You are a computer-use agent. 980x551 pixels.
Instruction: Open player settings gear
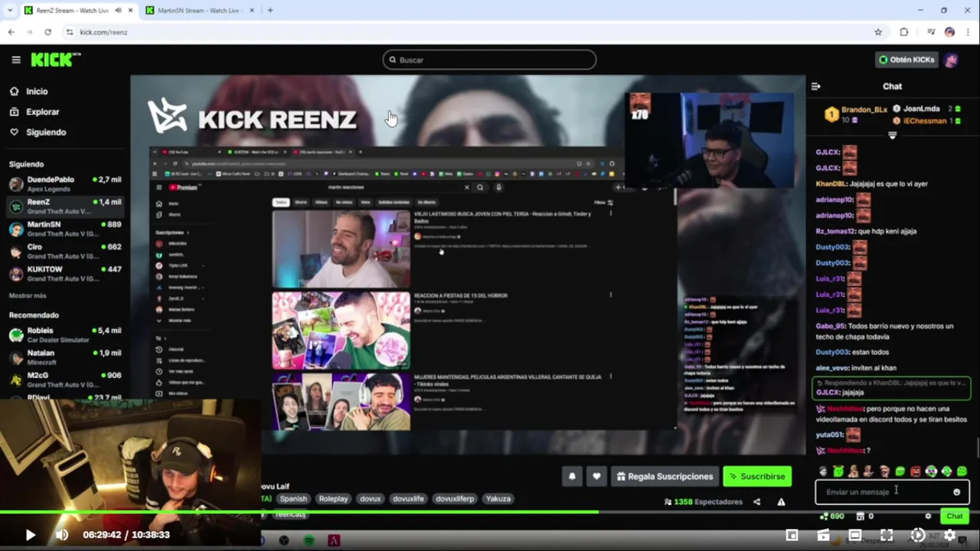pyautogui.click(x=949, y=535)
